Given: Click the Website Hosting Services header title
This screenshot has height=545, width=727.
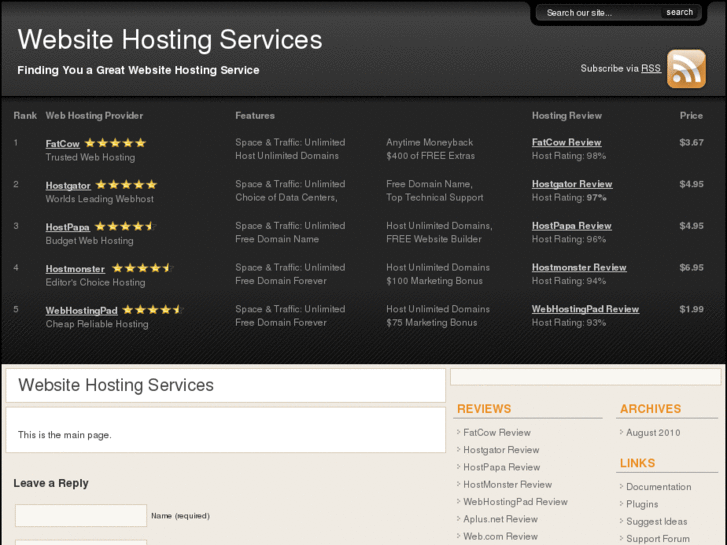Looking at the screenshot, I should coord(170,39).
